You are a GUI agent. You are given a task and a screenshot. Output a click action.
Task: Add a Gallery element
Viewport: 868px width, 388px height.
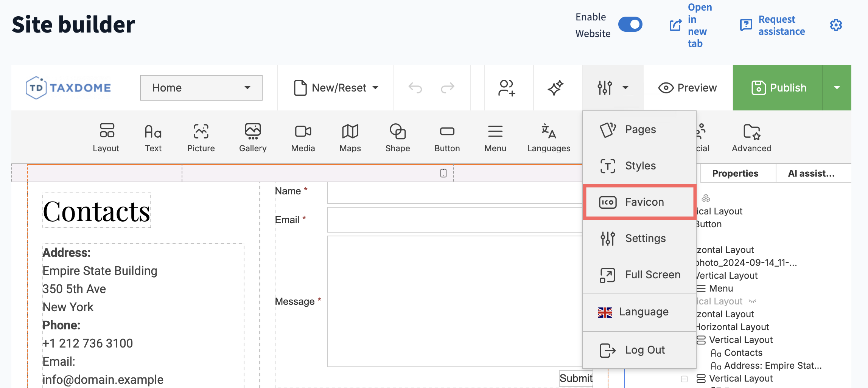click(x=253, y=138)
